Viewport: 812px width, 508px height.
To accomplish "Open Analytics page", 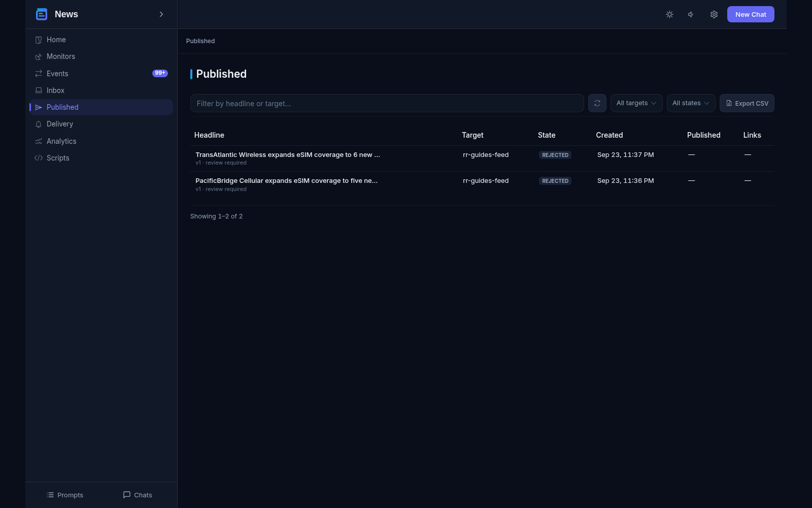I will coord(101,141).
